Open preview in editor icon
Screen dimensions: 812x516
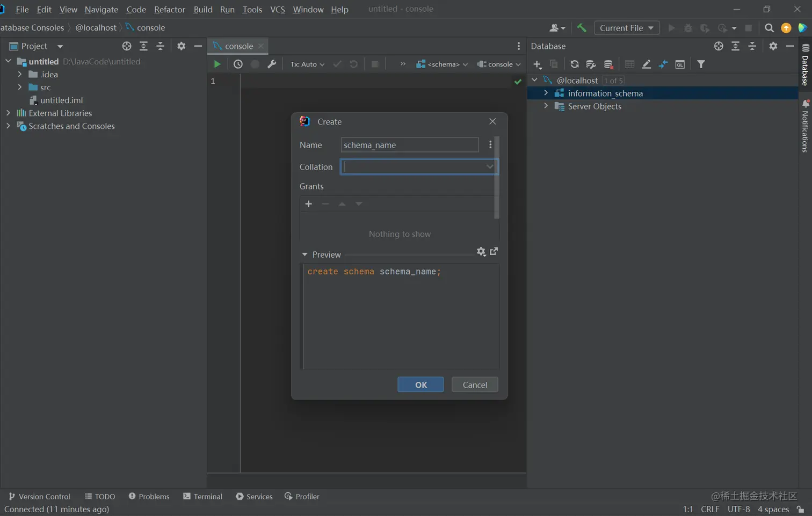pos(494,251)
